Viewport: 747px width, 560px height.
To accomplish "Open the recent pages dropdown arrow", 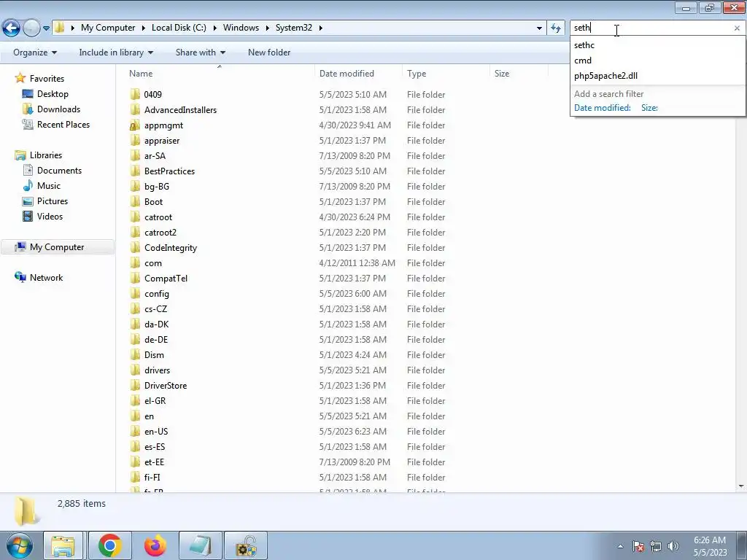I will (46, 28).
